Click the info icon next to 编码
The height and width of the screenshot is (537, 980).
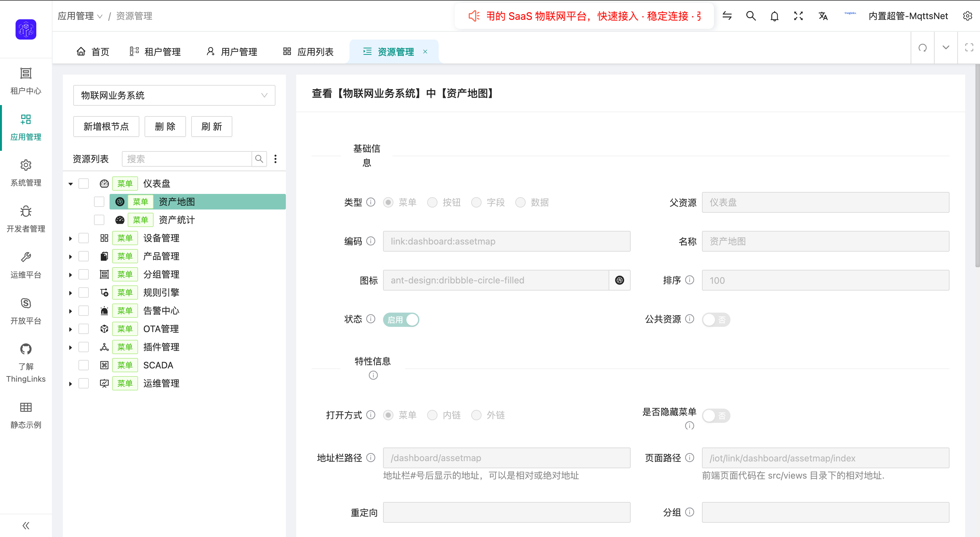pos(370,241)
